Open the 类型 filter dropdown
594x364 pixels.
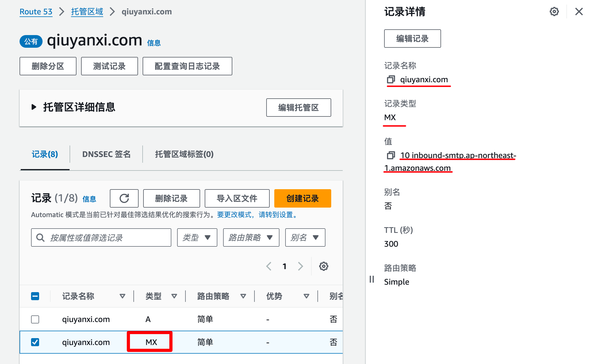197,237
